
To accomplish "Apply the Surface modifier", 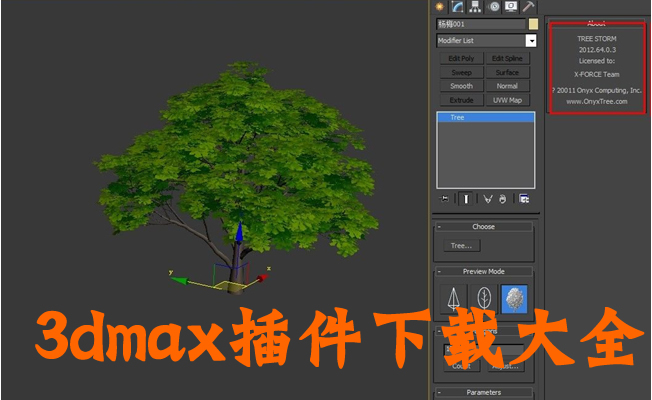I will (507, 72).
